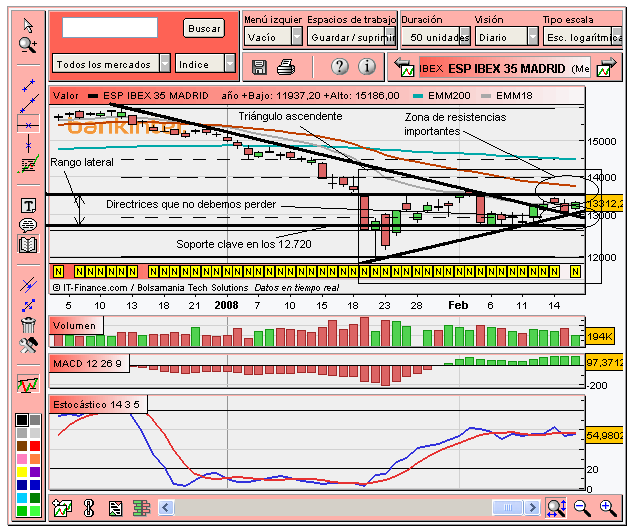
Task: Click the zoom fit magnifier with arrows
Action: pos(556,508)
